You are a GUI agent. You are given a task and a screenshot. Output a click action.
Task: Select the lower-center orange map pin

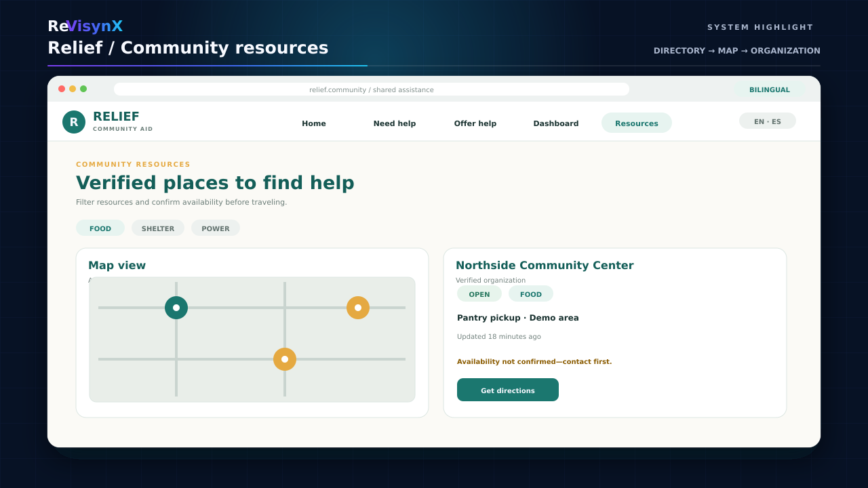(x=285, y=359)
